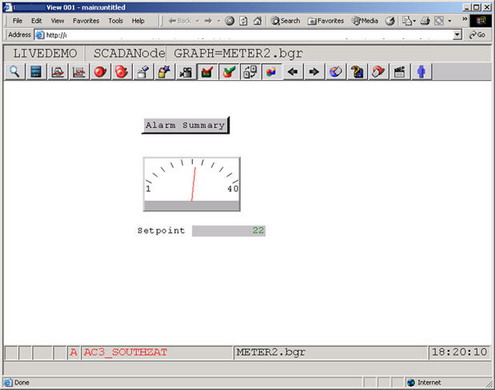The image size is (495, 390).
Task: Click the Setpoint value field showing 22
Action: [x=229, y=231]
